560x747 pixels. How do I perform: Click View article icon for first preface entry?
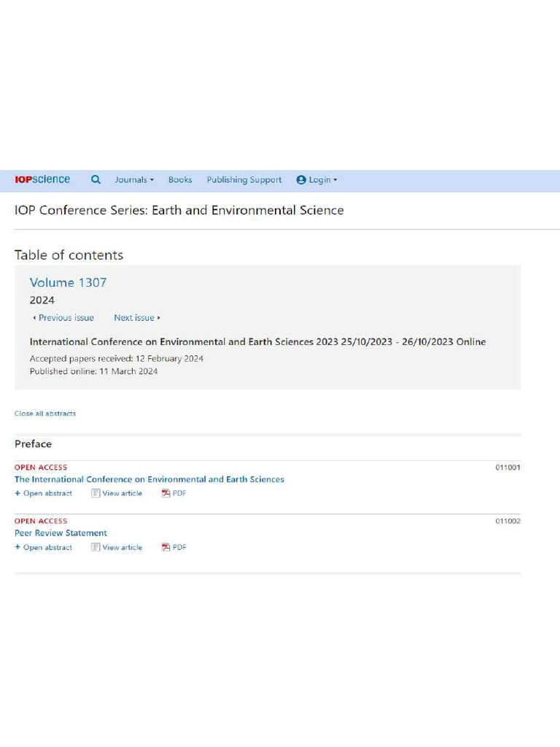point(96,493)
